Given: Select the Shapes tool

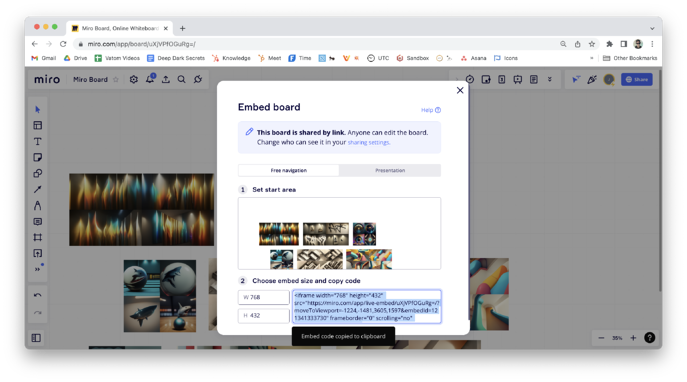Looking at the screenshot, I should tap(38, 173).
